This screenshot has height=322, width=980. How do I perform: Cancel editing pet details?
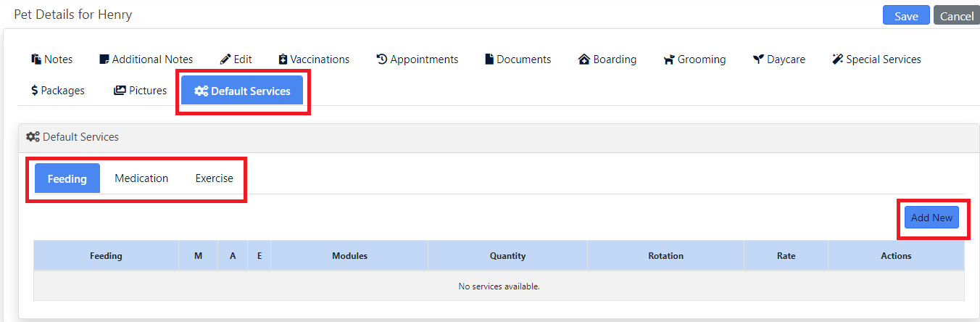tap(957, 16)
